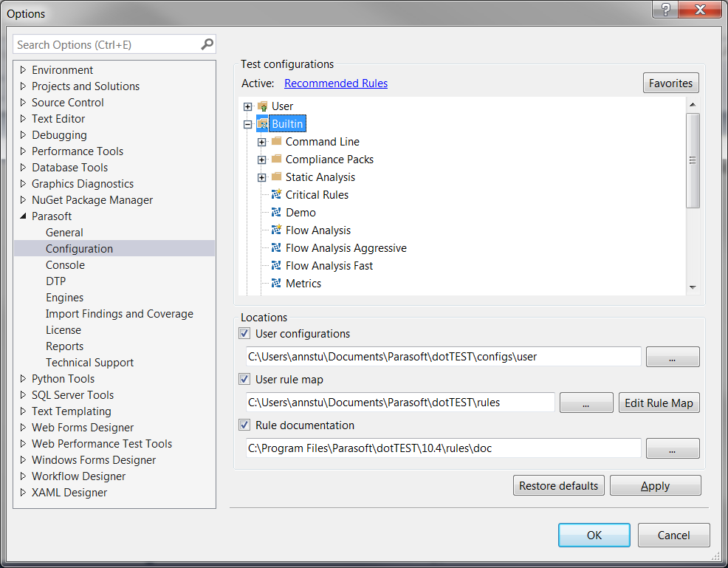This screenshot has width=728, height=568.
Task: Click the Edit Rule Map button
Action: pyautogui.click(x=659, y=403)
